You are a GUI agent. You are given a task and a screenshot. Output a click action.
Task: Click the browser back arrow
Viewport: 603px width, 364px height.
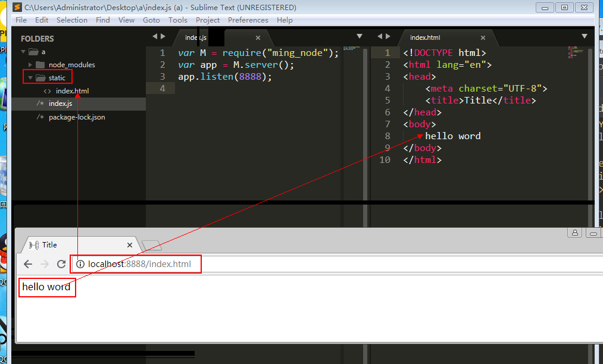click(x=28, y=264)
